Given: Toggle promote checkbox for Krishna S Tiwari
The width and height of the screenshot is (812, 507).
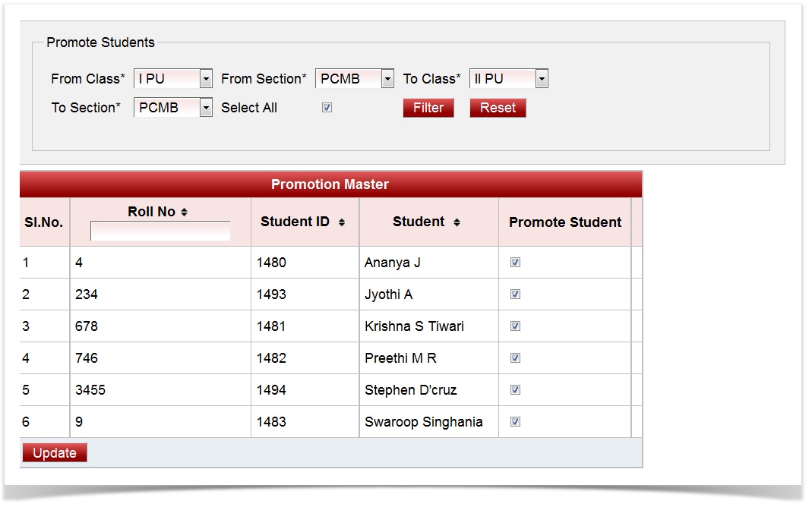Looking at the screenshot, I should tap(515, 326).
